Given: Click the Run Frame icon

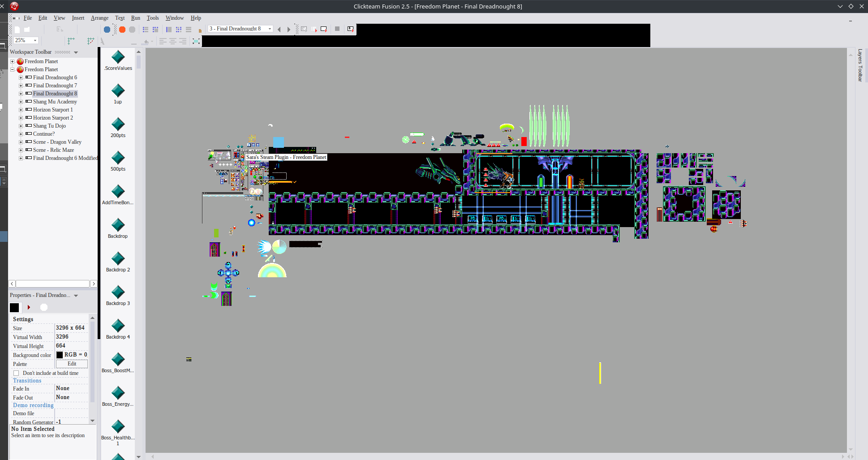Looking at the screenshot, I should coord(324,29).
